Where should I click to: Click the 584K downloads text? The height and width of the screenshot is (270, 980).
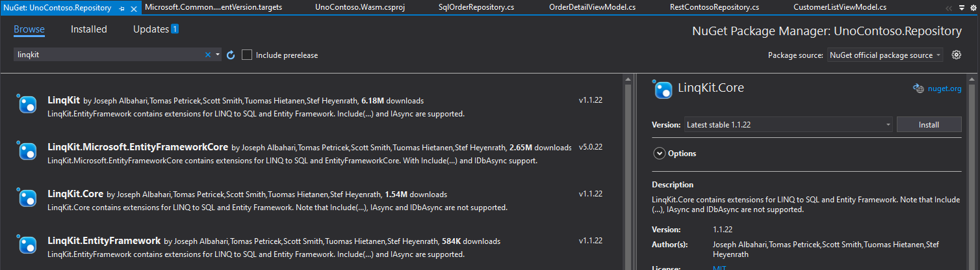(x=471, y=241)
